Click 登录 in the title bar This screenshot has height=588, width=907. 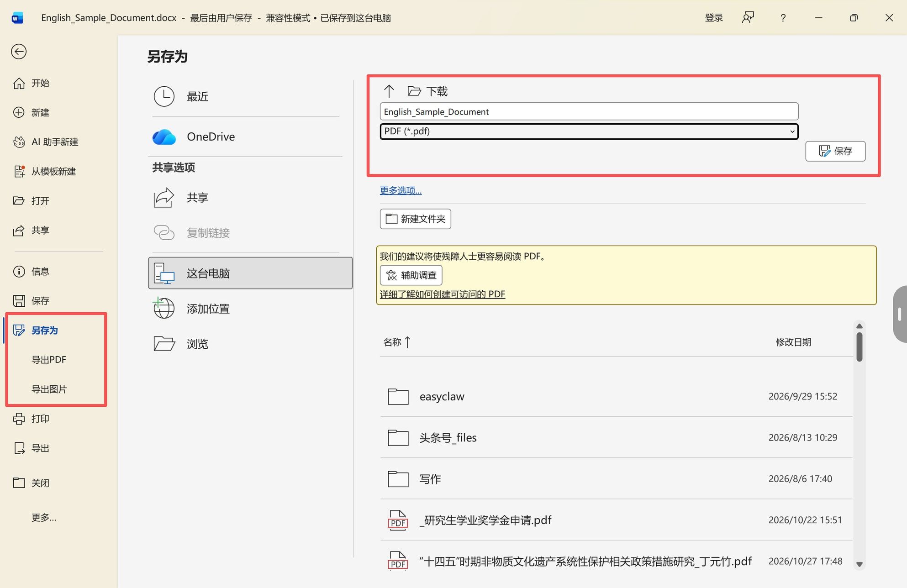click(714, 18)
